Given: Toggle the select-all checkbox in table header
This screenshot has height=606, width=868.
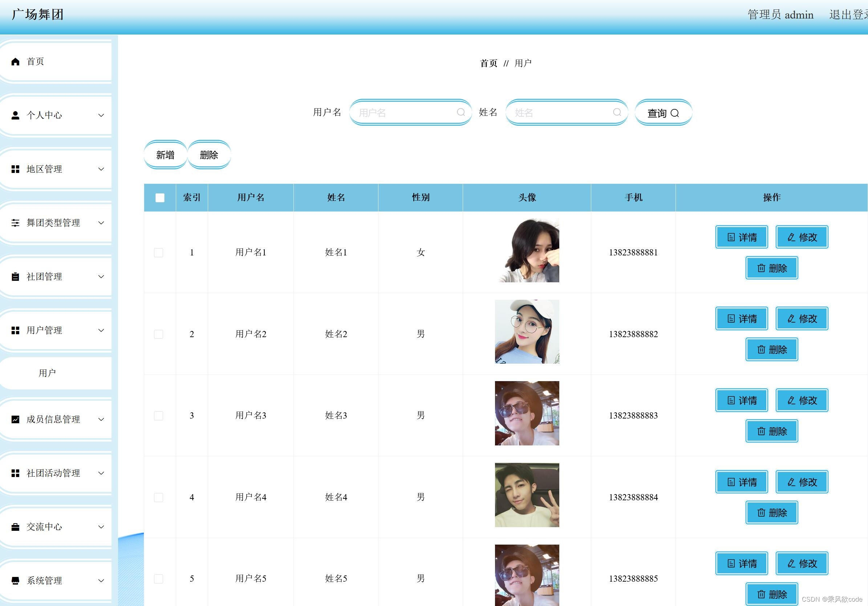Looking at the screenshot, I should (160, 198).
